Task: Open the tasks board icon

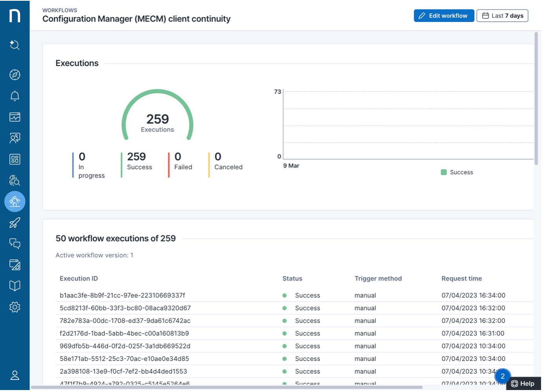Action: pyautogui.click(x=15, y=265)
